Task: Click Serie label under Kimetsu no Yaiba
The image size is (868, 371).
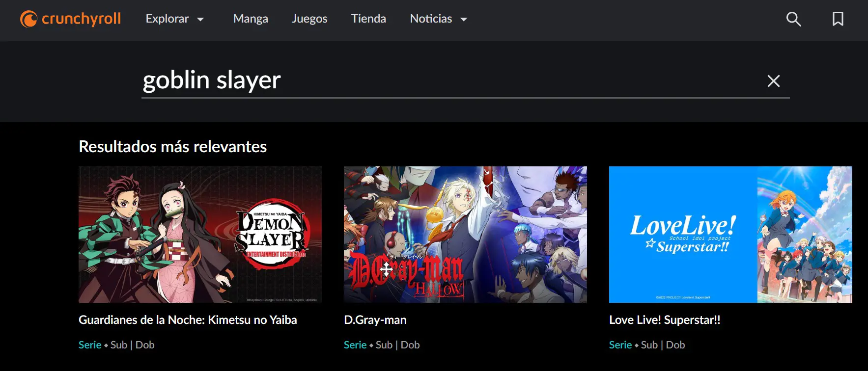Action: [90, 345]
